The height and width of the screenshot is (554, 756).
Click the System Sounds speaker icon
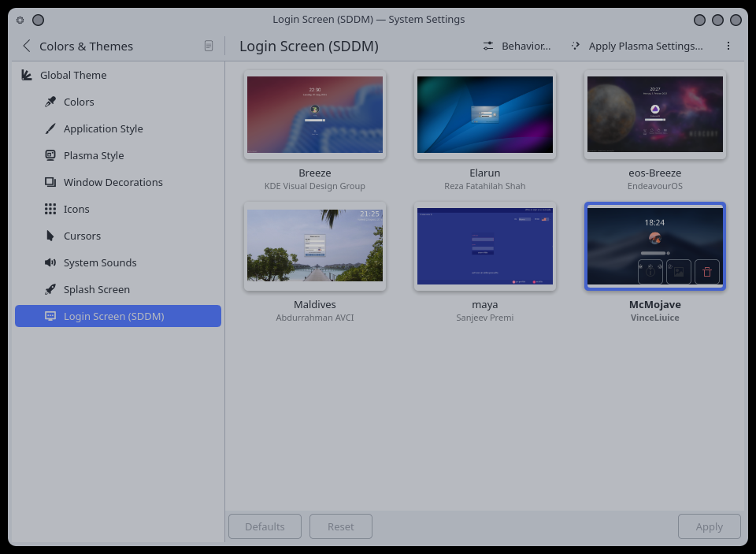[50, 262]
